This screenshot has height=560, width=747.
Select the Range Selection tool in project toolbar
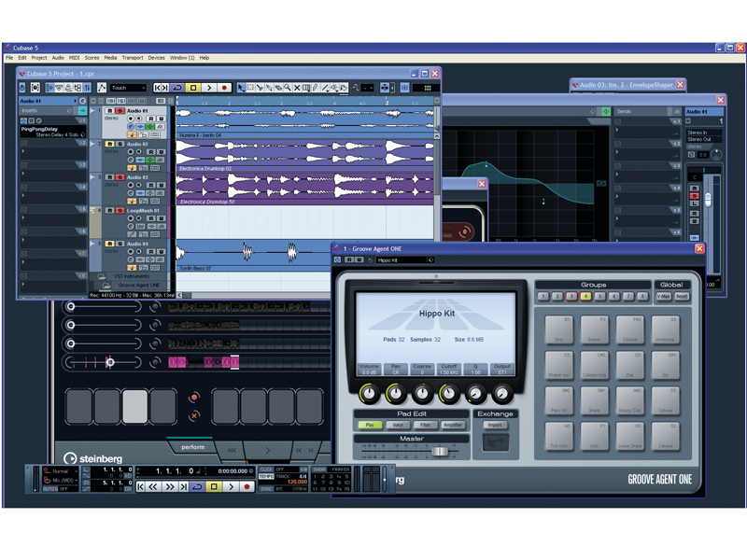(250, 88)
